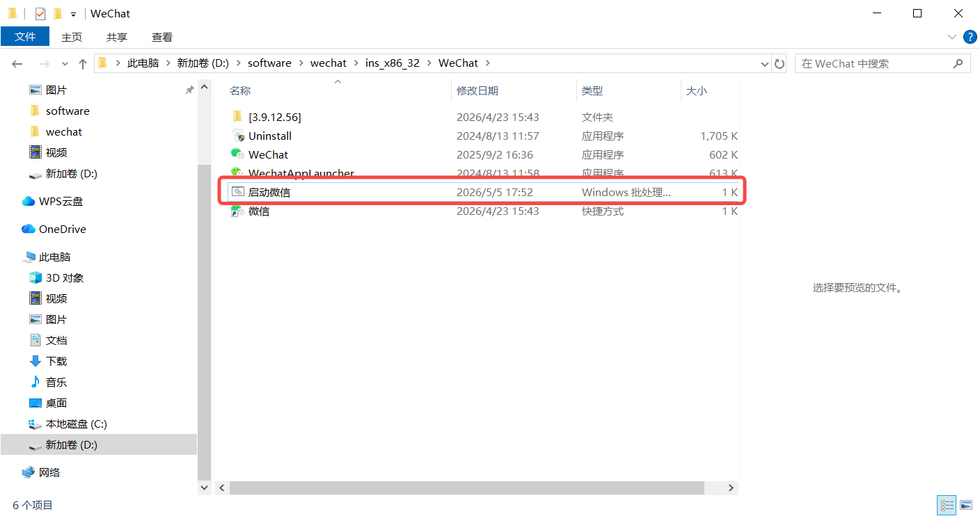Select the WeChat application in the file list

point(268,154)
